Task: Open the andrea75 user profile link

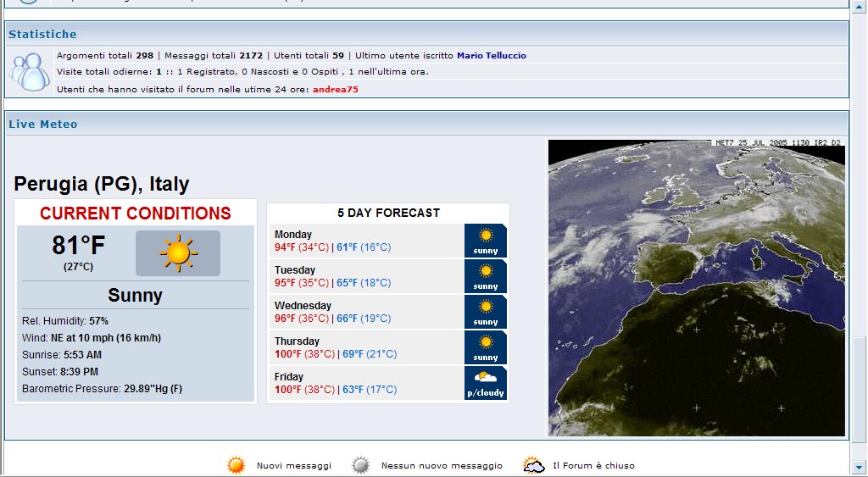Action: [x=335, y=89]
